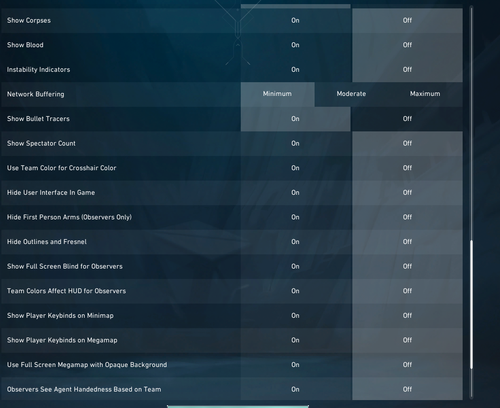Screen dimensions: 500x408
Task: Turn on Instability Indicators
Action: point(295,70)
